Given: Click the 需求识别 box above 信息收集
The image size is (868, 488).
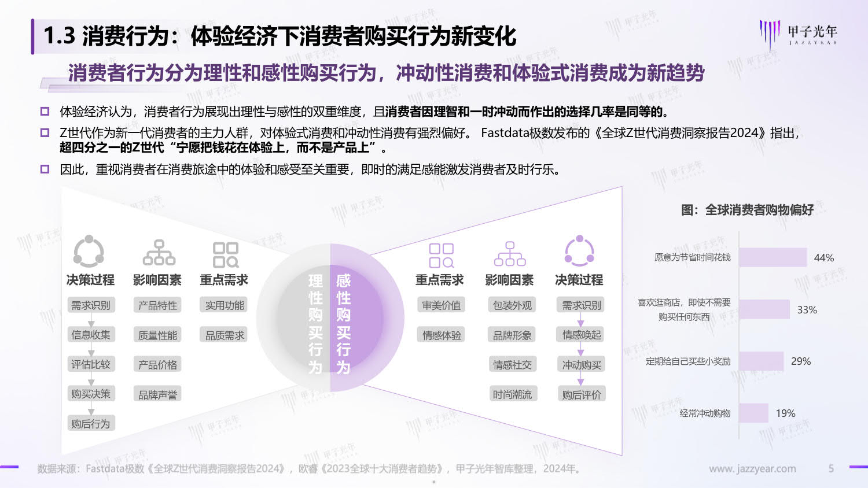Looking at the screenshot, I should [x=91, y=305].
